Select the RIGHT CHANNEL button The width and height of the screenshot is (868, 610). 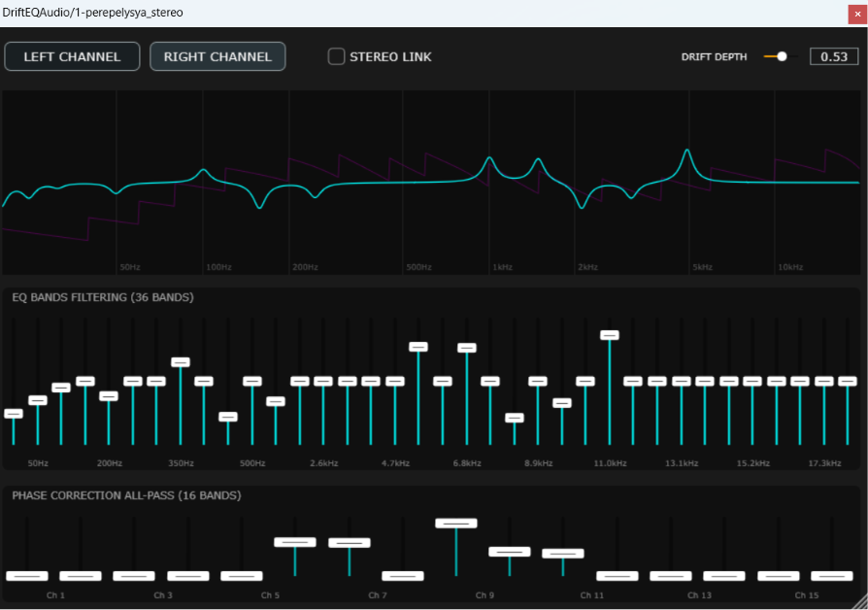click(217, 56)
